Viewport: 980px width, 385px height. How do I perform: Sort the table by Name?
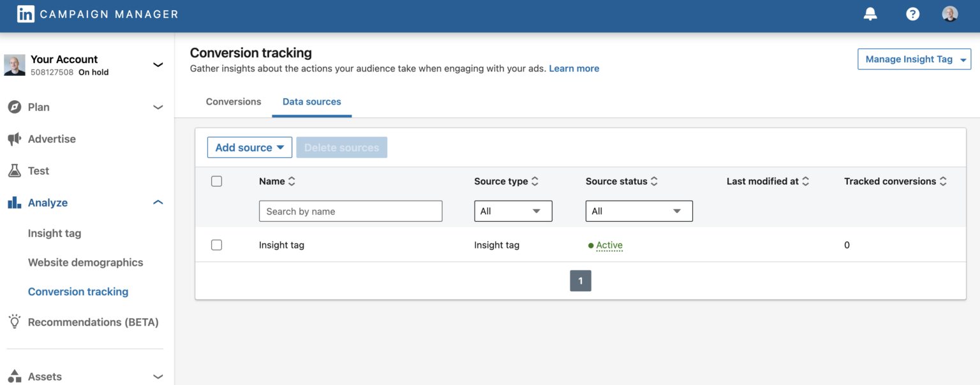pyautogui.click(x=292, y=181)
